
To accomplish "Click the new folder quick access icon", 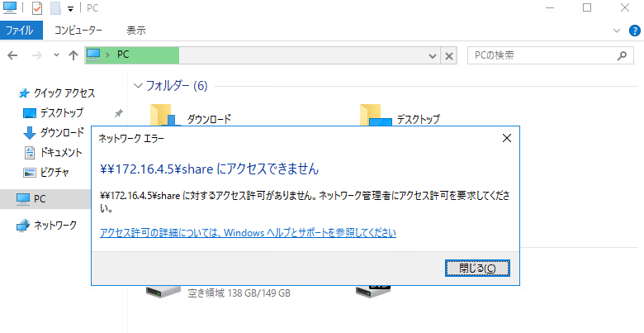I will (55, 7).
